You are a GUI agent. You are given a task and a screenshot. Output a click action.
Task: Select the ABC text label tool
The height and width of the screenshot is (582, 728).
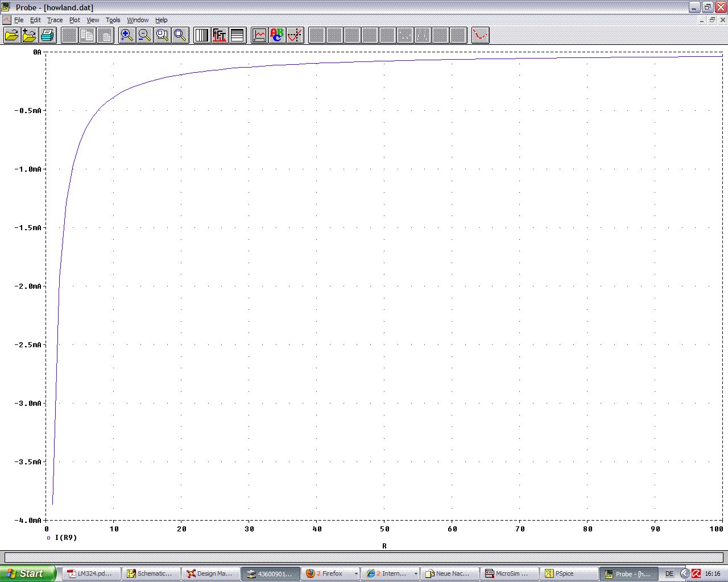coord(277,36)
